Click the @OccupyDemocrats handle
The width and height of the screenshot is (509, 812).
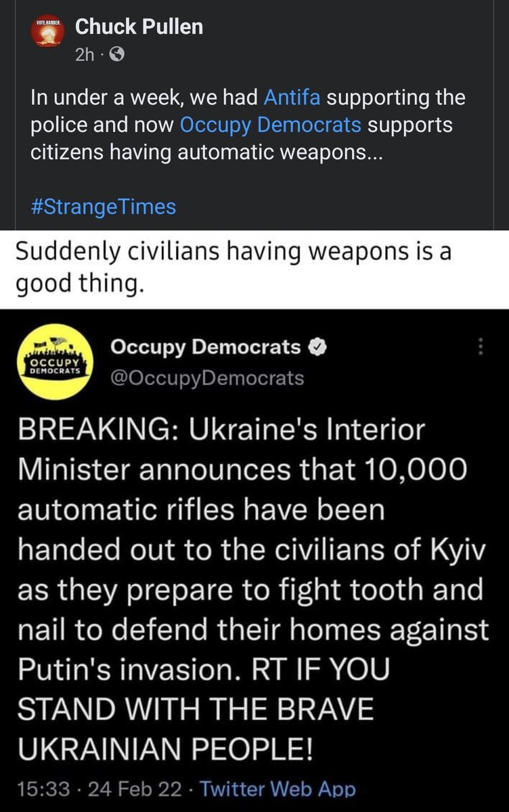point(206,377)
